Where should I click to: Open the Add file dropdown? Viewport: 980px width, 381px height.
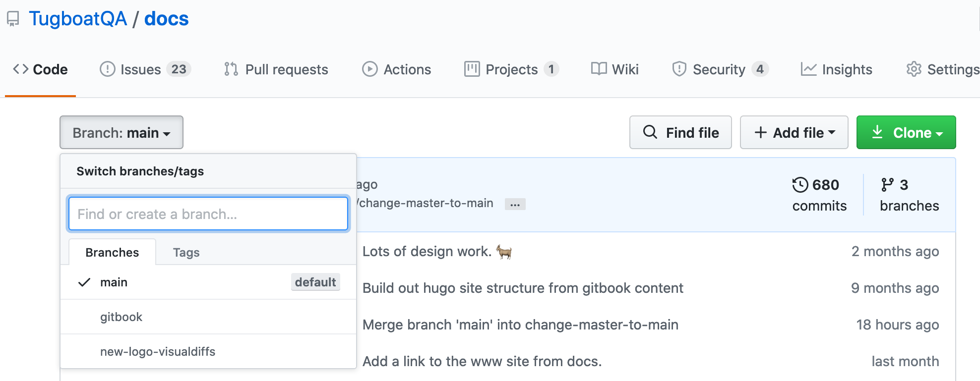[x=794, y=133]
